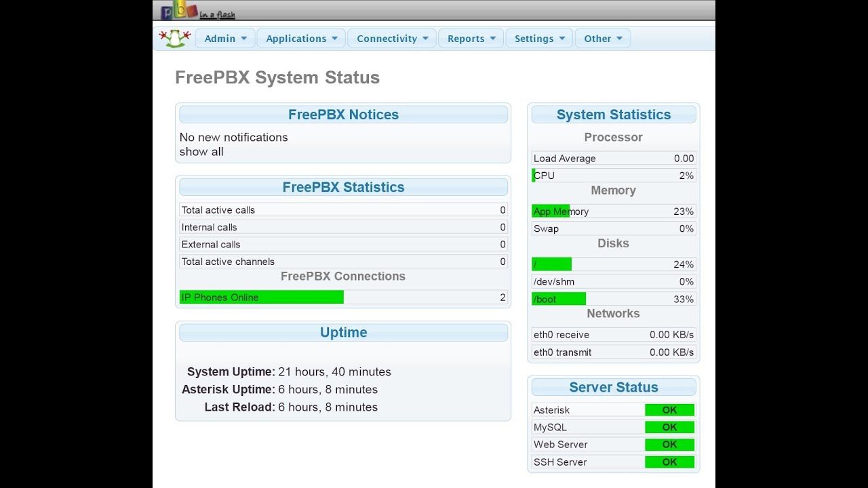Click the 'No new notifications' text

pos(234,137)
